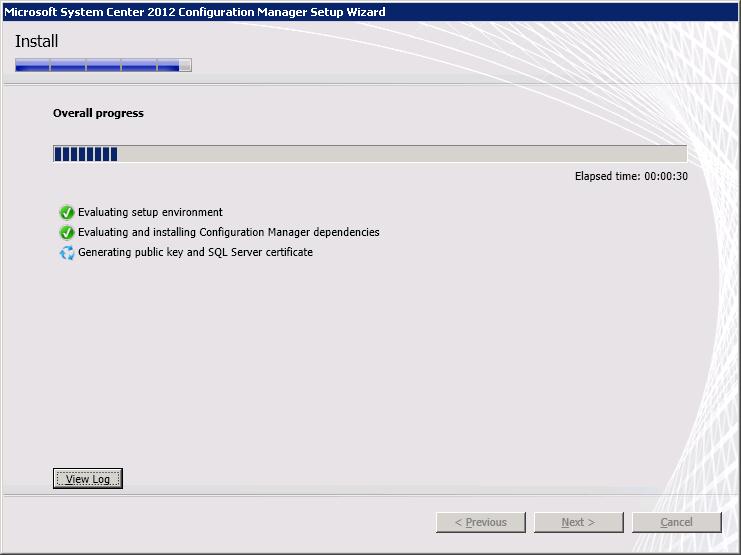Select 'Generating public key and SQL Server certificate' text
The width and height of the screenshot is (741, 555).
pyautogui.click(x=195, y=252)
